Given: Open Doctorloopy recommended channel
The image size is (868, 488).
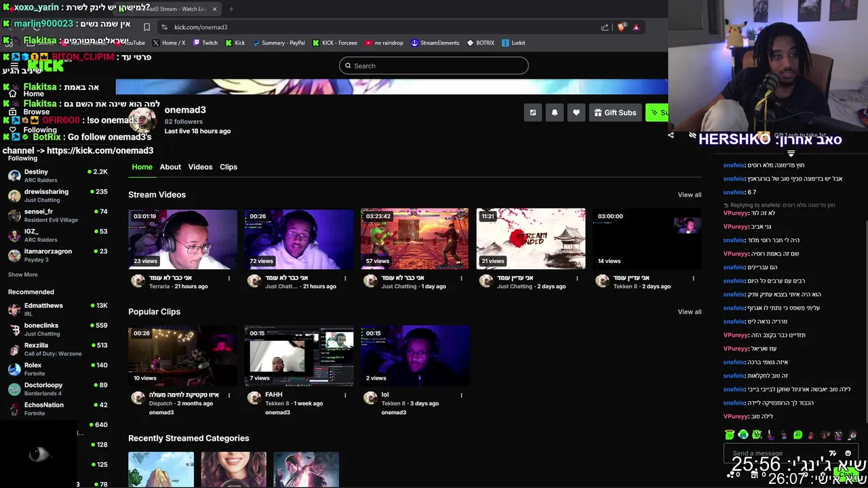Looking at the screenshot, I should click(58, 389).
